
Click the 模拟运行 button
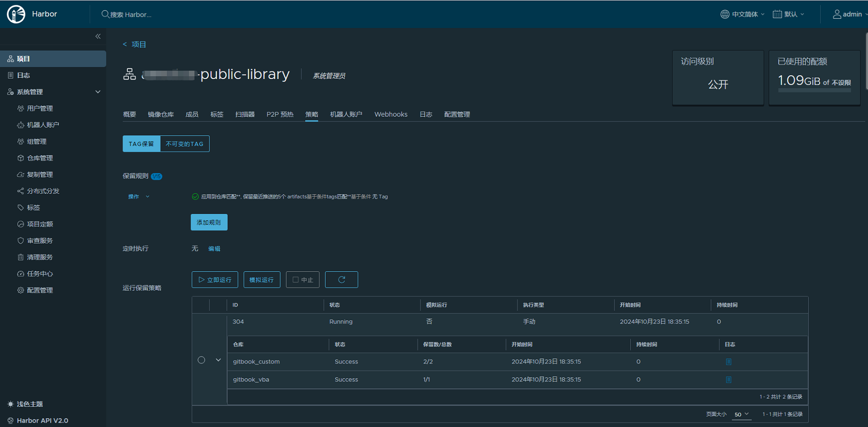pos(262,280)
